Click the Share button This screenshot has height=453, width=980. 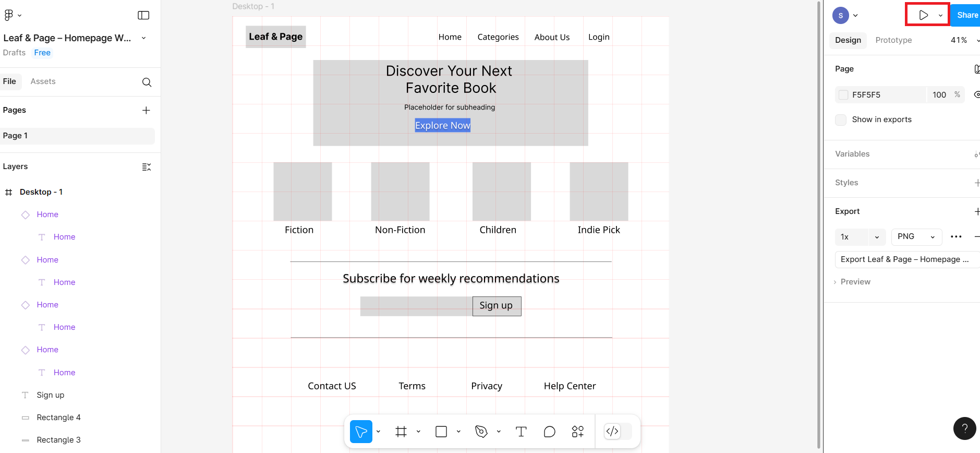coord(966,15)
